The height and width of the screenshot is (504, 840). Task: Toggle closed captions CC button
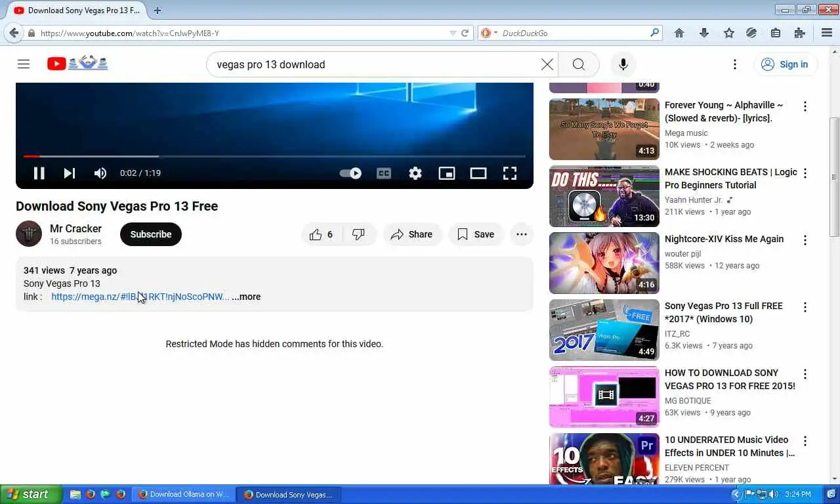(384, 173)
